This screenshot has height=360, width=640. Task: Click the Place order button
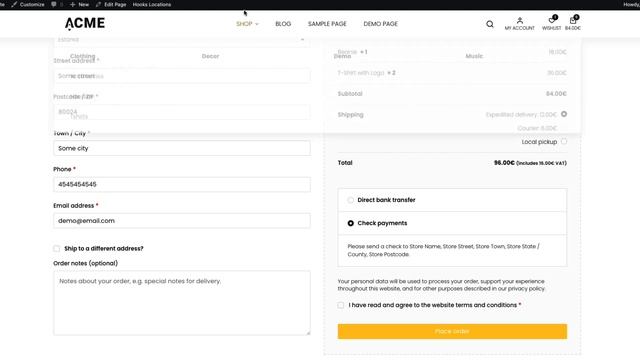[x=452, y=331]
